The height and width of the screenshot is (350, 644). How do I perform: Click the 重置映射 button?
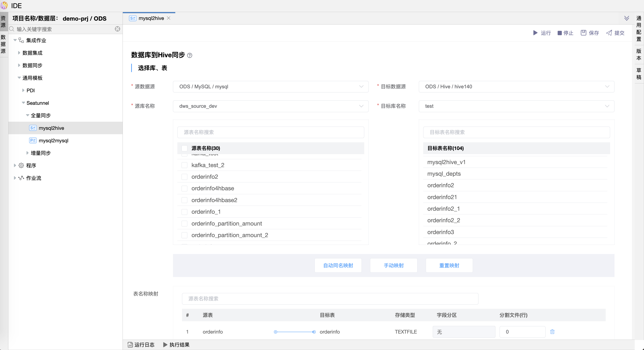449,265
